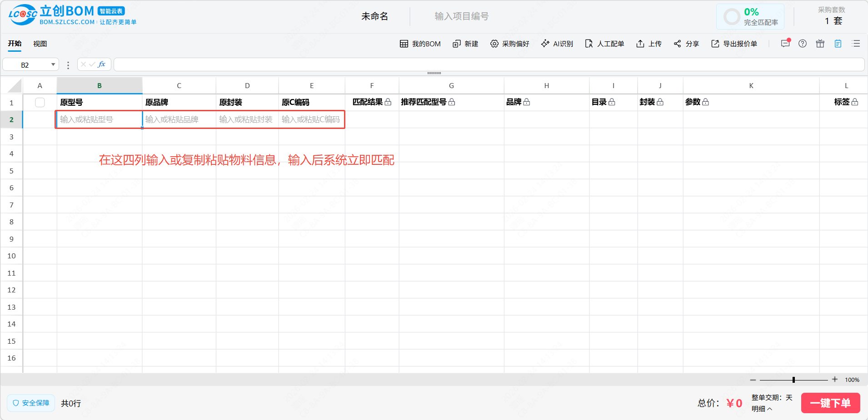Screen dimensions: 868x420
Task: Share the BOM using 分享
Action: (686, 44)
